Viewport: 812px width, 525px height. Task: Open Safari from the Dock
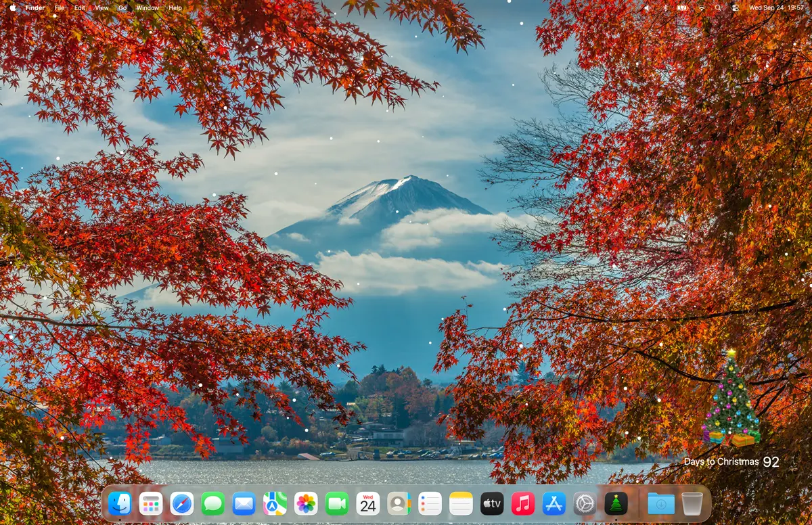tap(181, 503)
